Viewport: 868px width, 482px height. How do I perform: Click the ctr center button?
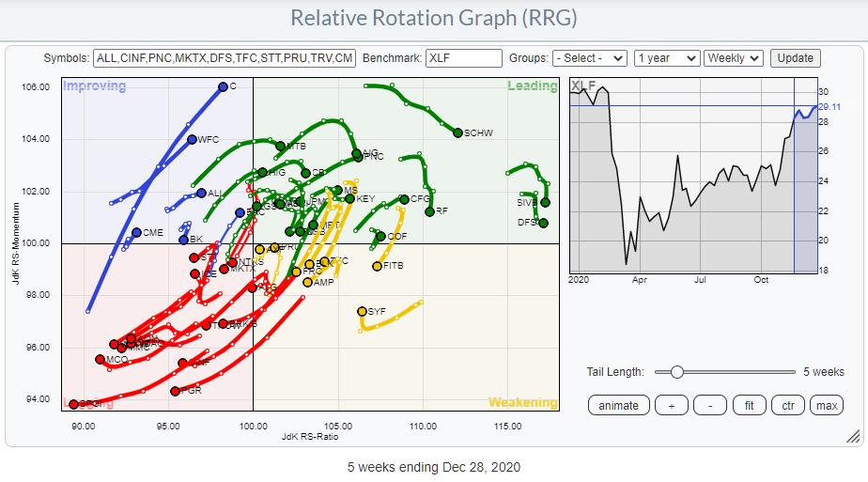coord(787,406)
